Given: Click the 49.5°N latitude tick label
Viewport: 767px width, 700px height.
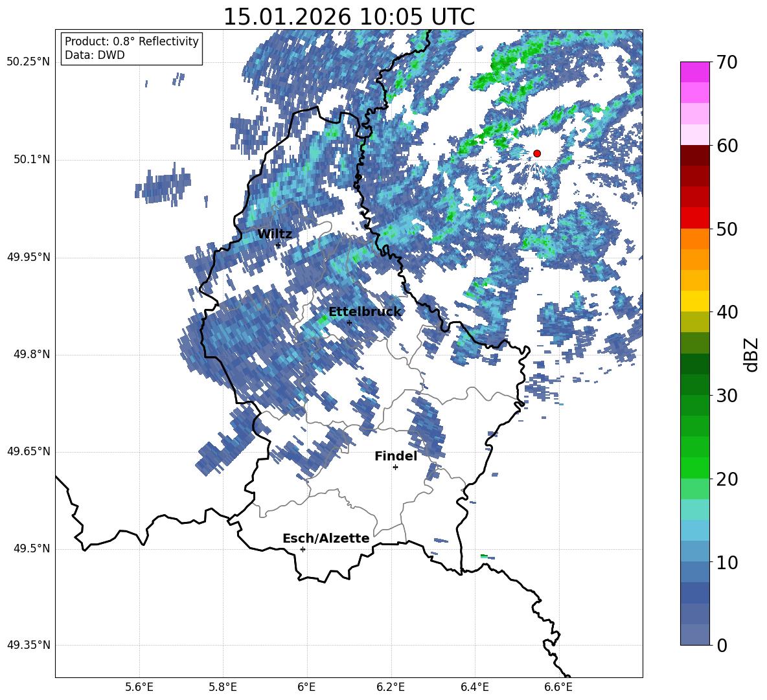Looking at the screenshot, I should point(31,548).
